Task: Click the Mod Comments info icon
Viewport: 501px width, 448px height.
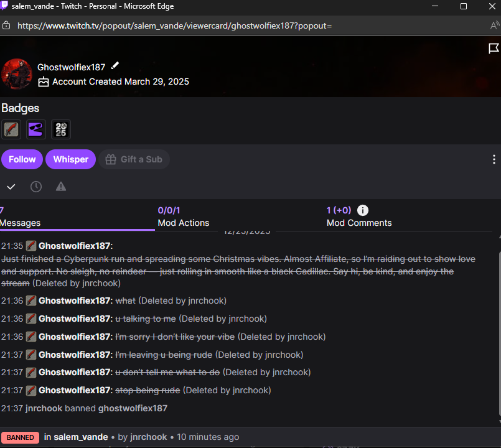Action: click(362, 210)
